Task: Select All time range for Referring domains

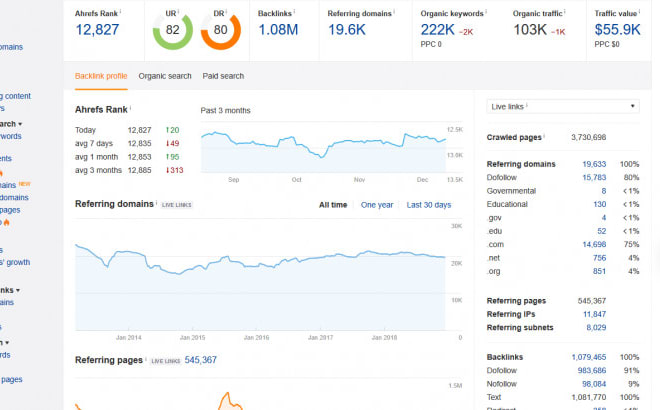Action: (x=333, y=205)
